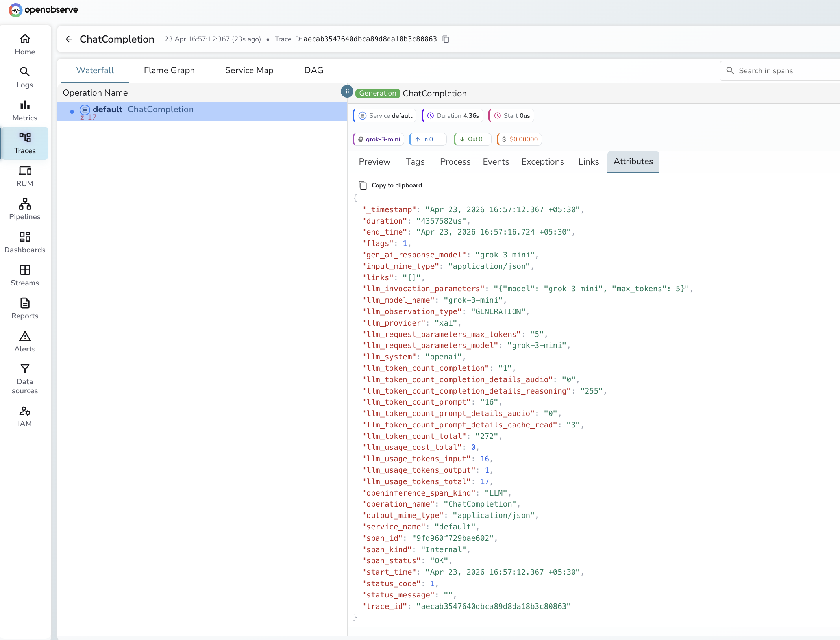Screen dimensions: 840x640
Task: Click the Tags tab in span details
Action: [x=415, y=161]
